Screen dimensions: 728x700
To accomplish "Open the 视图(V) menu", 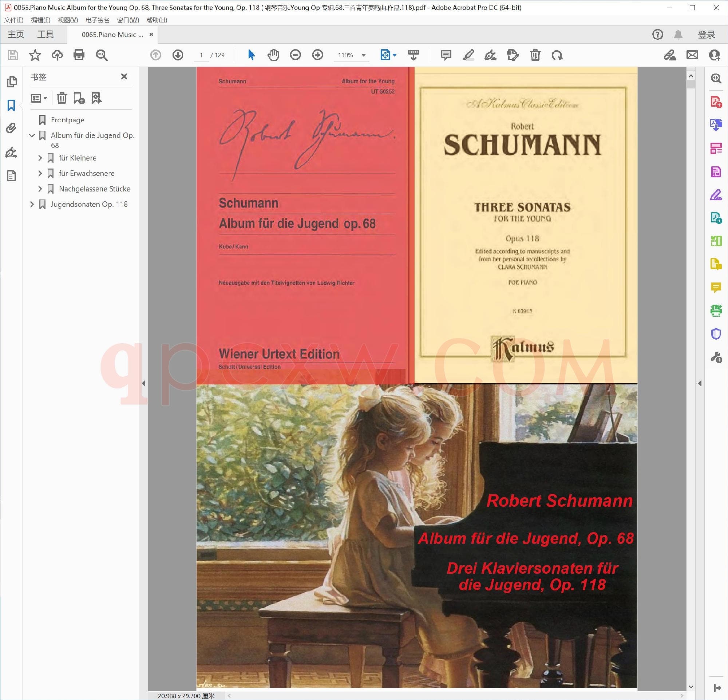I will (x=68, y=20).
